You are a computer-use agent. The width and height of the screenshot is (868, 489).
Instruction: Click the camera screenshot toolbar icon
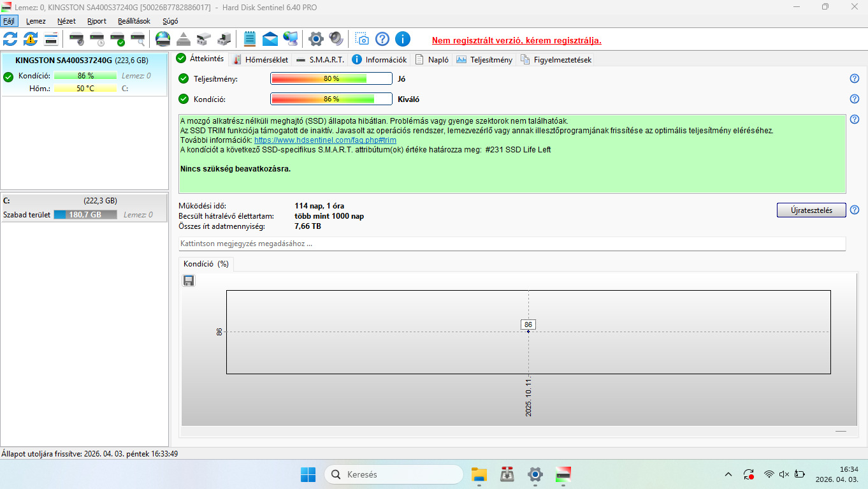point(362,39)
